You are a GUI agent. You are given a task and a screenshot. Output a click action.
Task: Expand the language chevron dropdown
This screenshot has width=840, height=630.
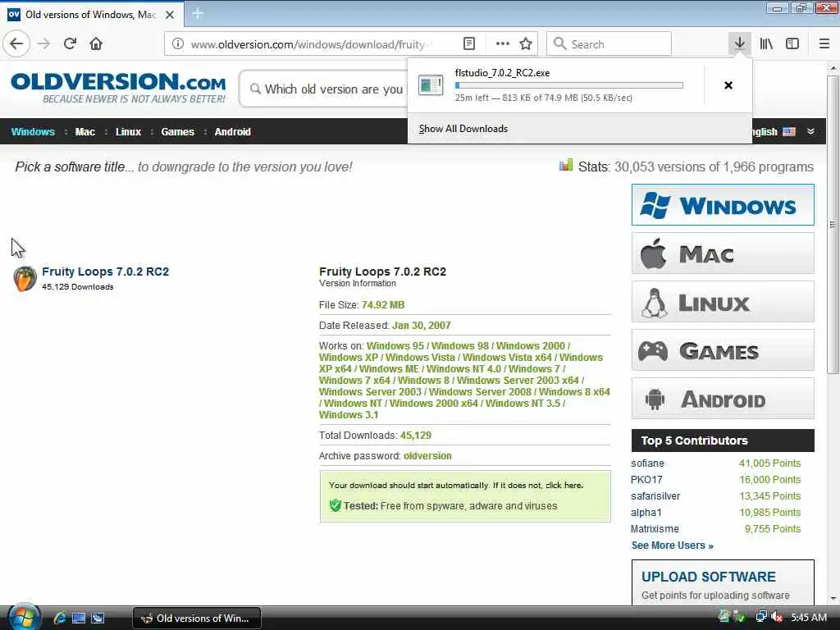click(811, 132)
